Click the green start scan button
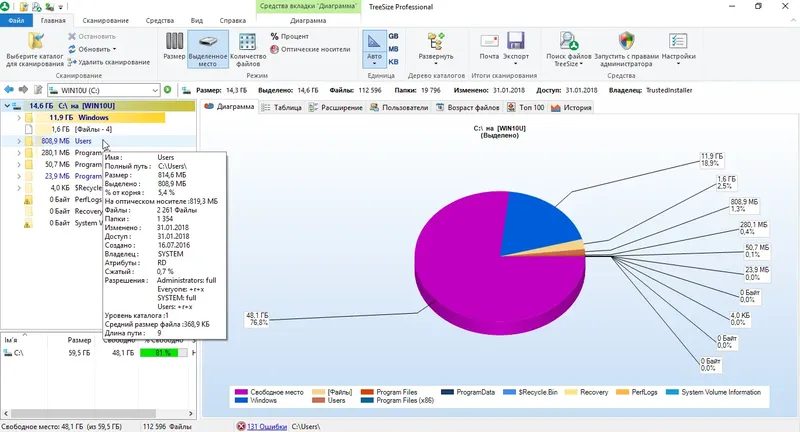 pos(167,90)
